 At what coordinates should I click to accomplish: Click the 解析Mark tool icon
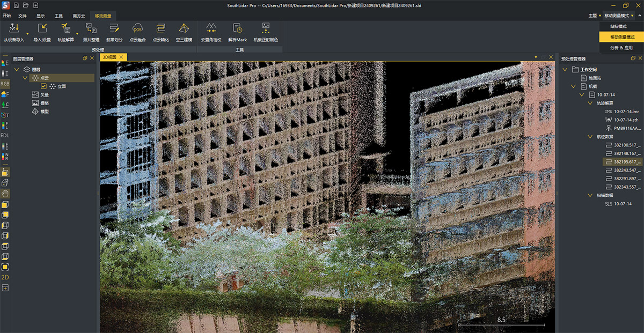coord(237,29)
